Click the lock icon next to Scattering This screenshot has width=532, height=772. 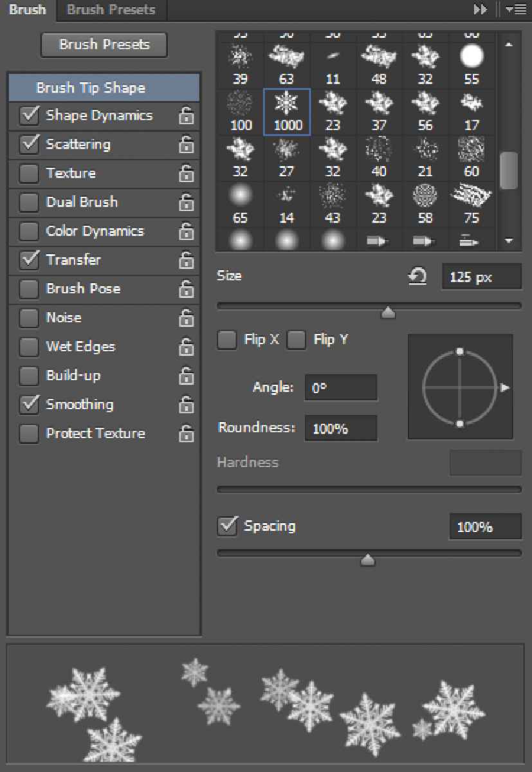[186, 145]
